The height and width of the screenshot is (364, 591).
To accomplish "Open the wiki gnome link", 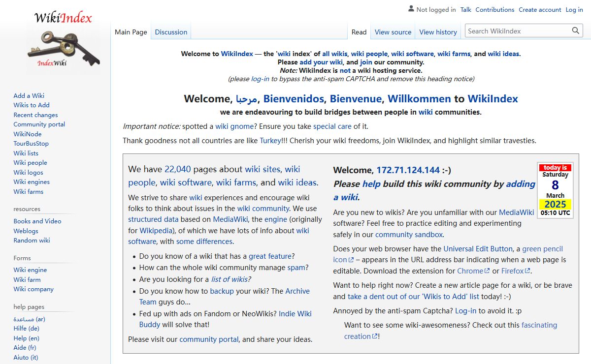I will coord(235,126).
